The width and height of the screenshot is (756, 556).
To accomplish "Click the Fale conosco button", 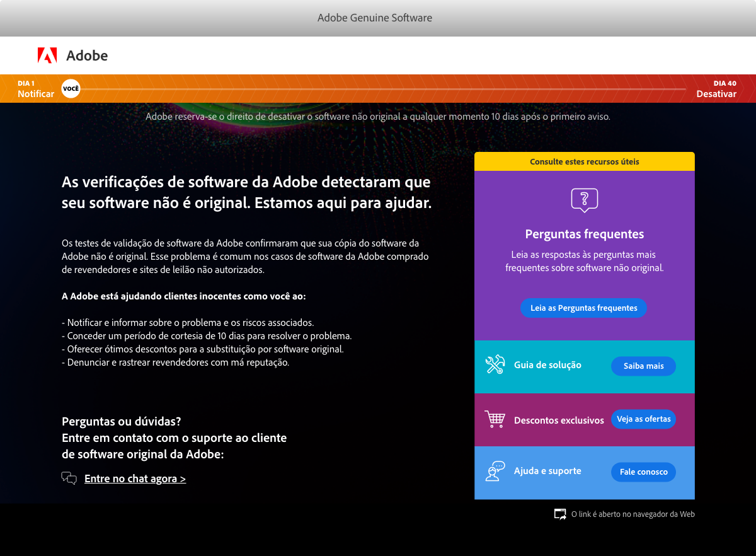I will pos(643,472).
